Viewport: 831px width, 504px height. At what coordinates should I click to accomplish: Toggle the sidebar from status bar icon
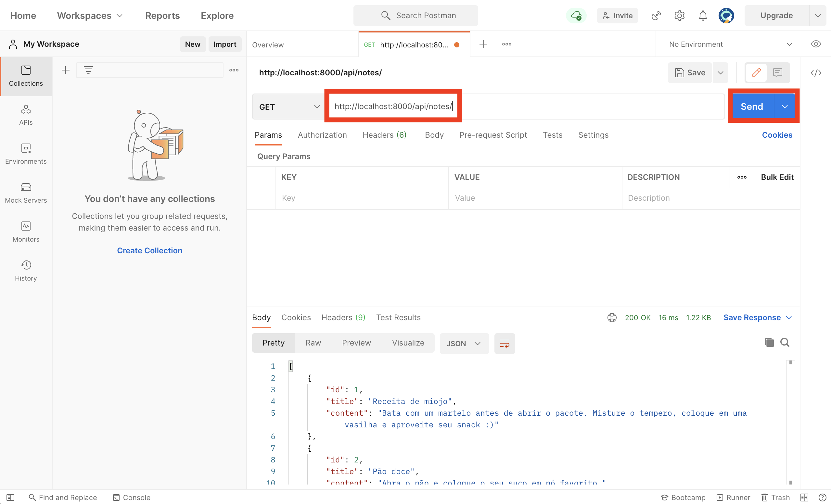click(10, 497)
